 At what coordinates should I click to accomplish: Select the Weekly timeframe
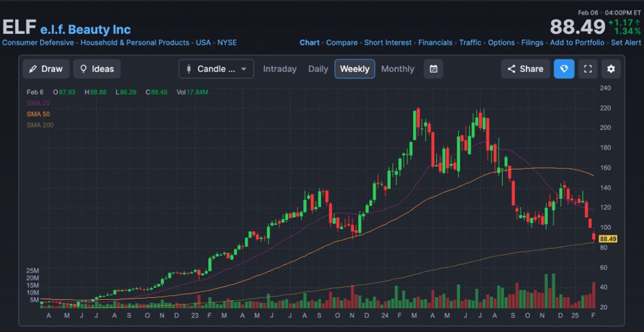click(x=355, y=69)
